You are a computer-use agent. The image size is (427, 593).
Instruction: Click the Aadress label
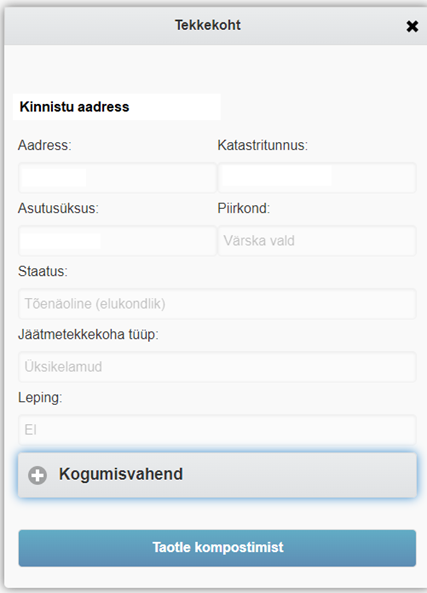tap(45, 145)
